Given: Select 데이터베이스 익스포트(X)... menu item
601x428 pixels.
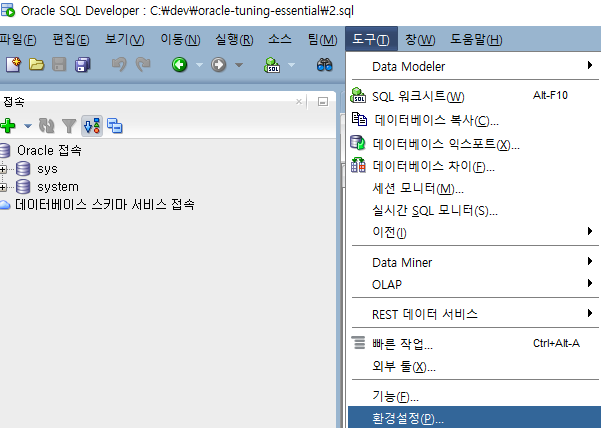Looking at the screenshot, I should pyautogui.click(x=473, y=144).
